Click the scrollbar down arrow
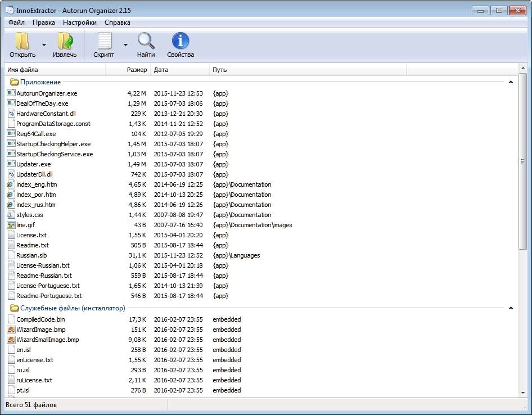Screen dimensions: 532x415 pos(522,393)
